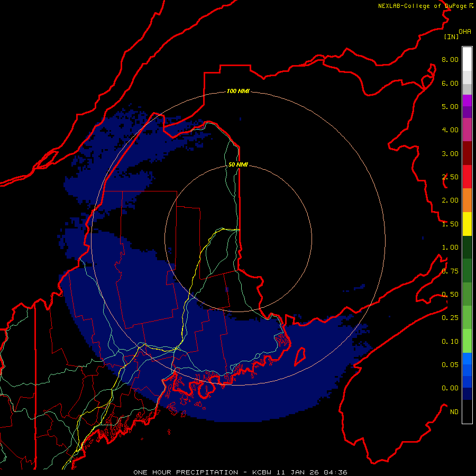Viewport: 476px width, 476px height.
Task: Select the 6.00 legend value
Action: [450, 83]
